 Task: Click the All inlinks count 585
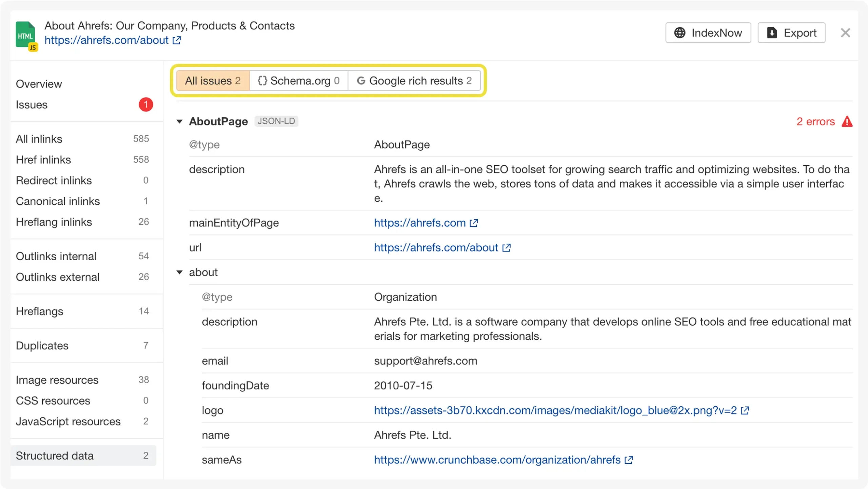coord(141,139)
